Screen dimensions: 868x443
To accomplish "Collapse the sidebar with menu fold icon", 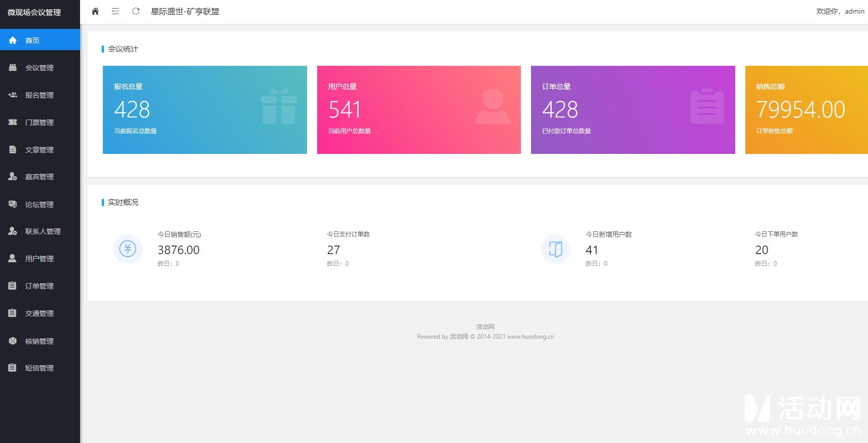I will click(116, 11).
